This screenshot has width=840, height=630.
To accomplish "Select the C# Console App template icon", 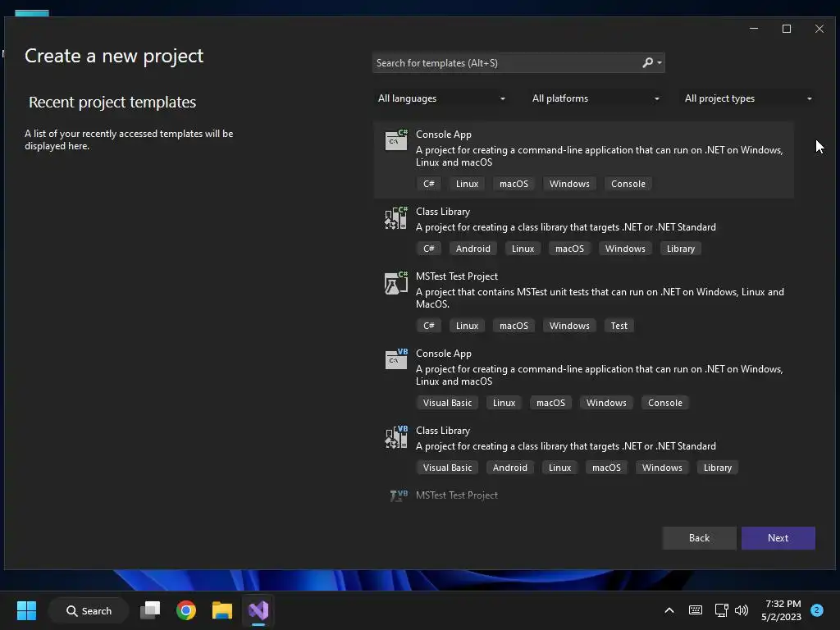I will click(396, 139).
